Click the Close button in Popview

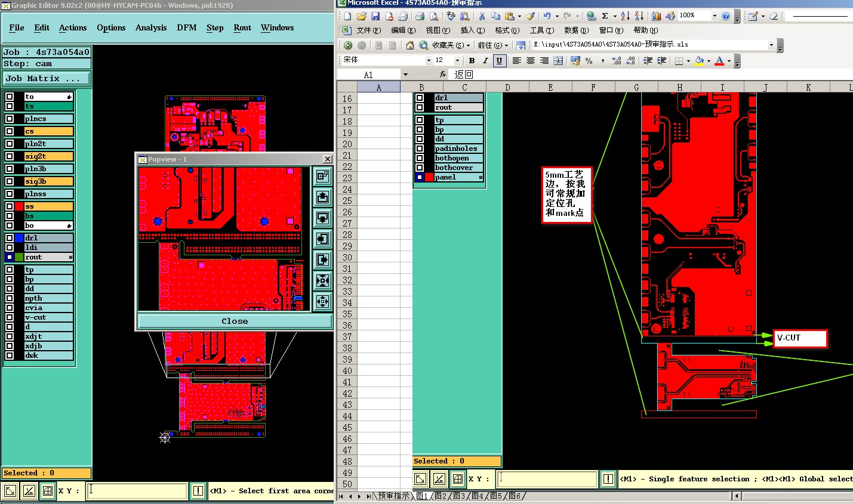coord(235,321)
